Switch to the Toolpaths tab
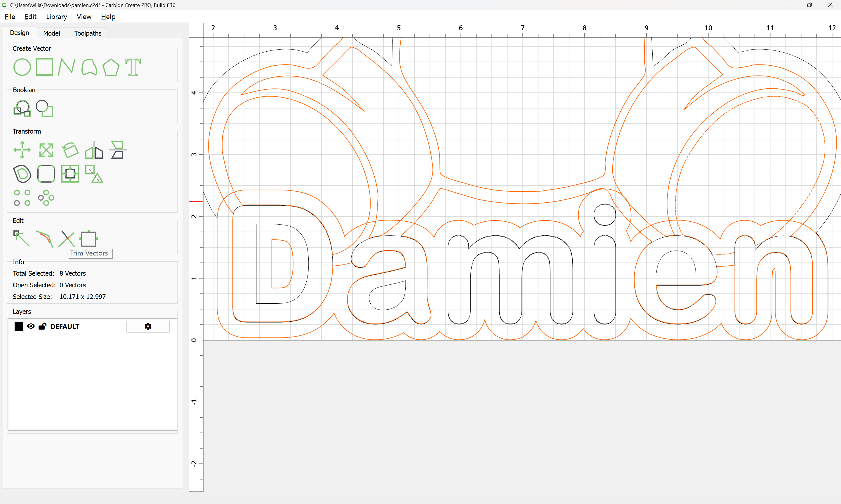841x504 pixels. point(88,33)
